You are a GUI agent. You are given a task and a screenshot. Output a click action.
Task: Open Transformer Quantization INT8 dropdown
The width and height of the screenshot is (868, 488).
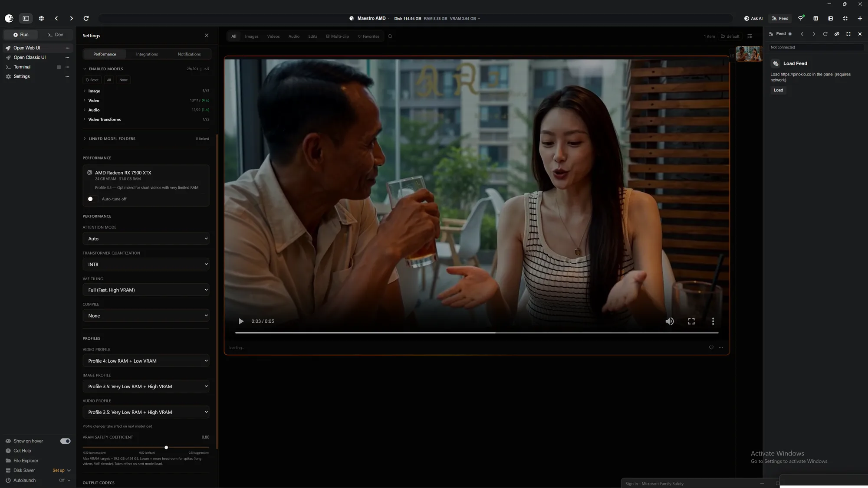146,264
